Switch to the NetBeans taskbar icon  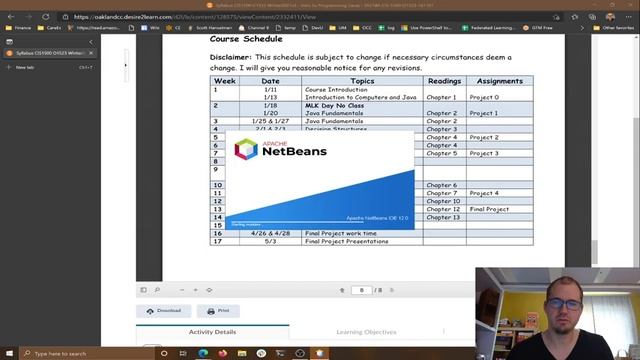click(x=320, y=353)
